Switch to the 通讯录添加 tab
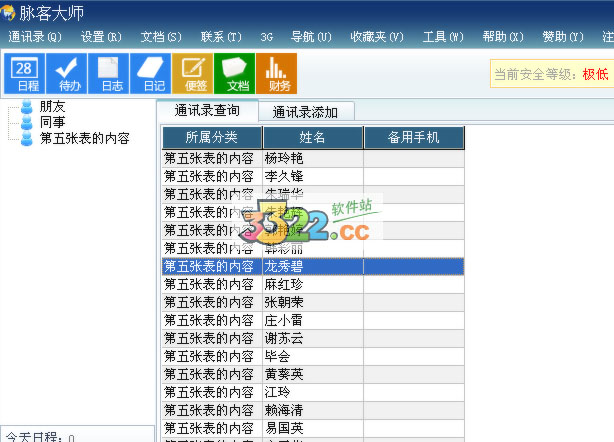This screenshot has width=614, height=442. (x=306, y=112)
